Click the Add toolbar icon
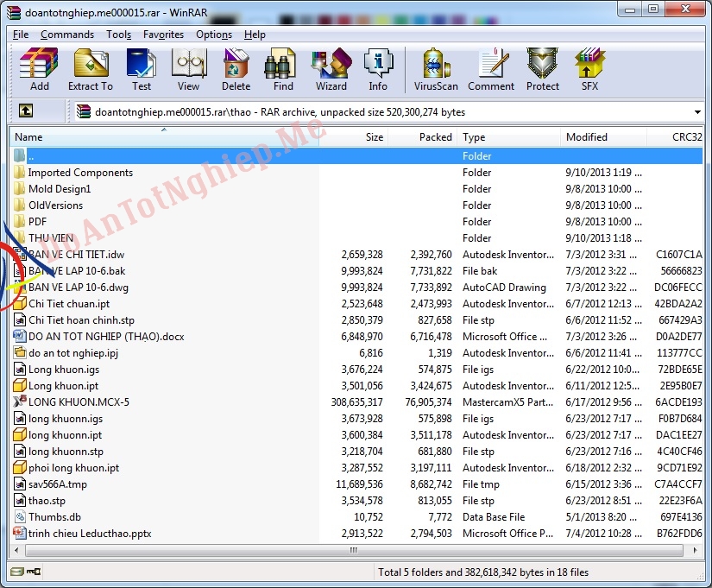 (x=39, y=69)
